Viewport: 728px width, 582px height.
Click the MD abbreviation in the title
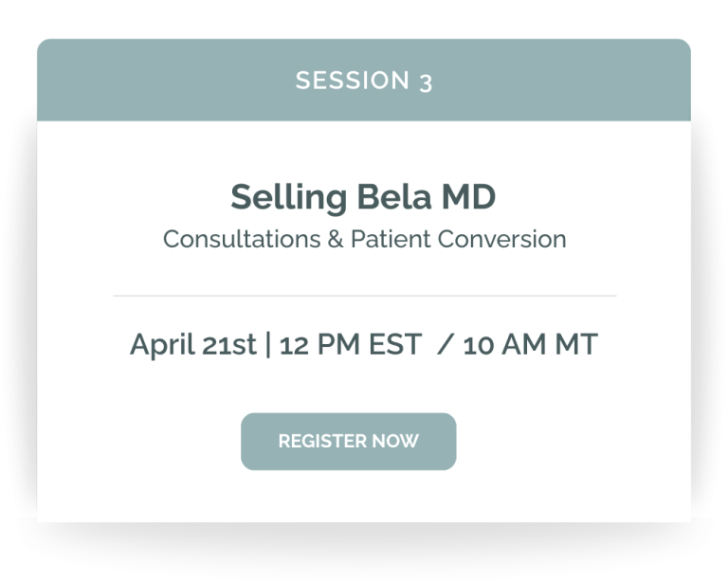468,197
